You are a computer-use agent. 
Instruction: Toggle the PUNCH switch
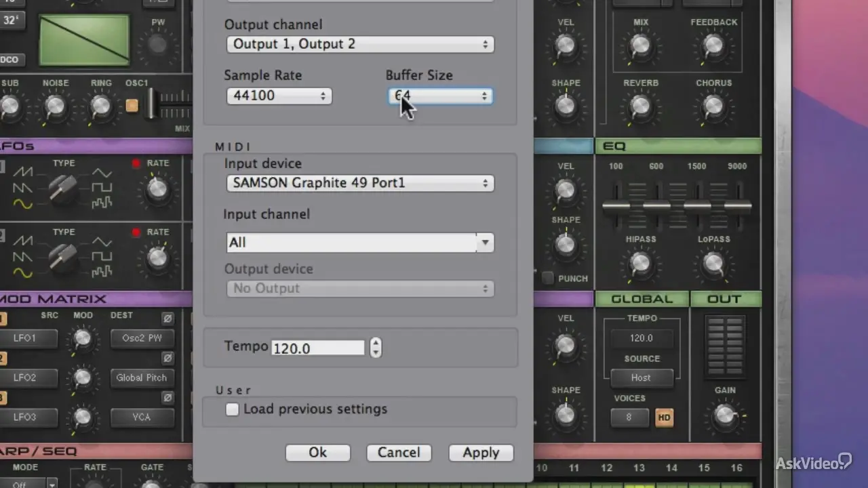tap(548, 278)
